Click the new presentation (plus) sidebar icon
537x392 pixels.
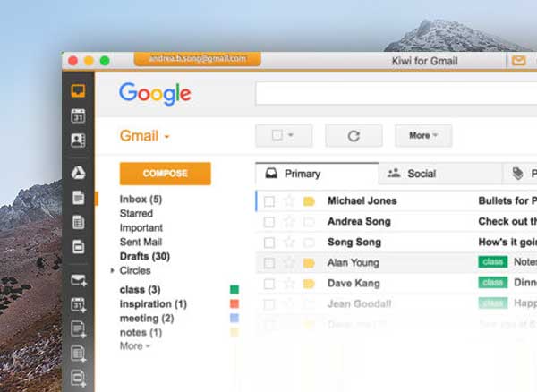point(79,379)
